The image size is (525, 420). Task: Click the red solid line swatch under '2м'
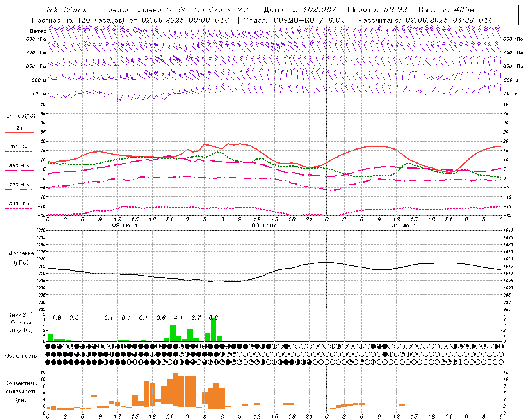(x=19, y=132)
